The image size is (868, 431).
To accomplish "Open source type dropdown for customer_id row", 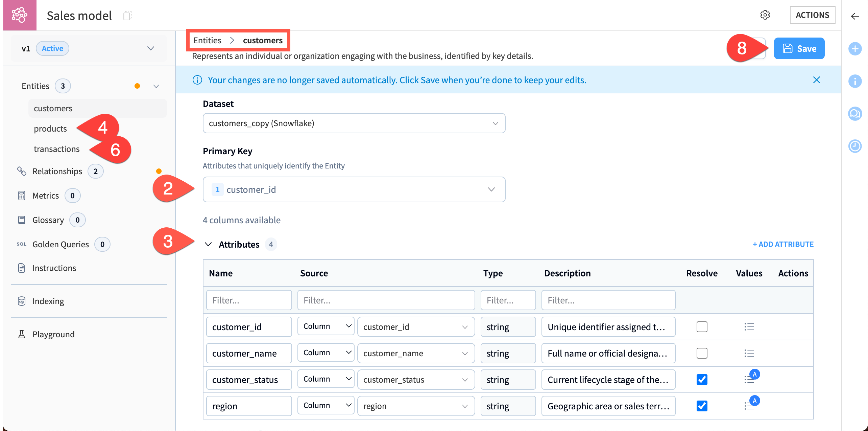I will tap(326, 326).
